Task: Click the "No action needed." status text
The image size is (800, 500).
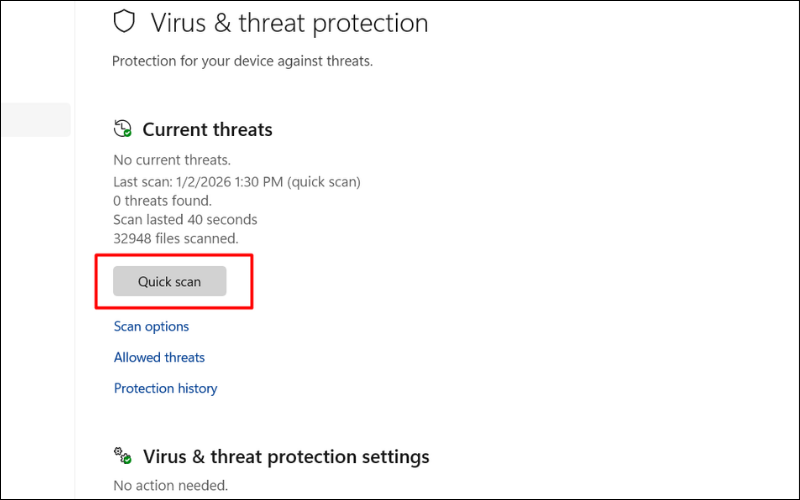Action: point(170,486)
